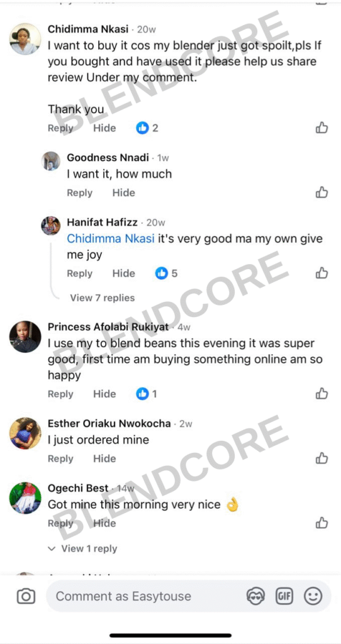Like Princess Afolabi Rukiyat's comment thumbs-up
The image size is (341, 644).
click(321, 394)
